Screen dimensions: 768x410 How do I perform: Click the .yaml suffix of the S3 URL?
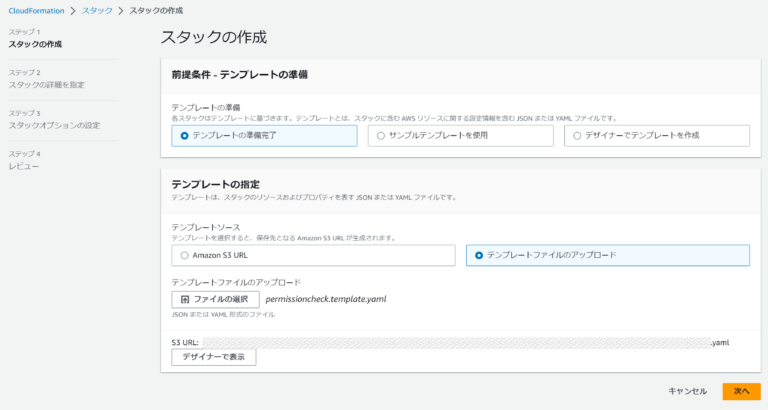tap(720, 342)
